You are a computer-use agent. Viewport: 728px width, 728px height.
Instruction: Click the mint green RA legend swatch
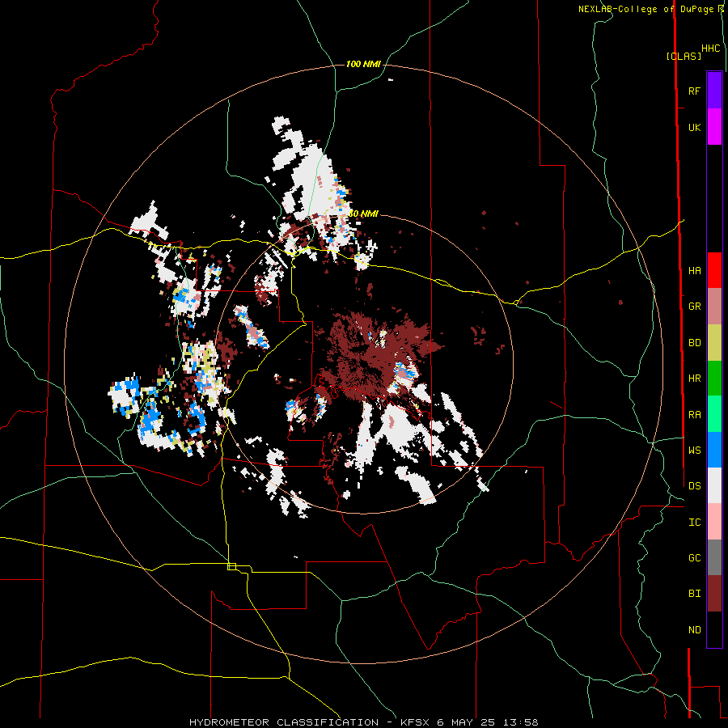[714, 414]
